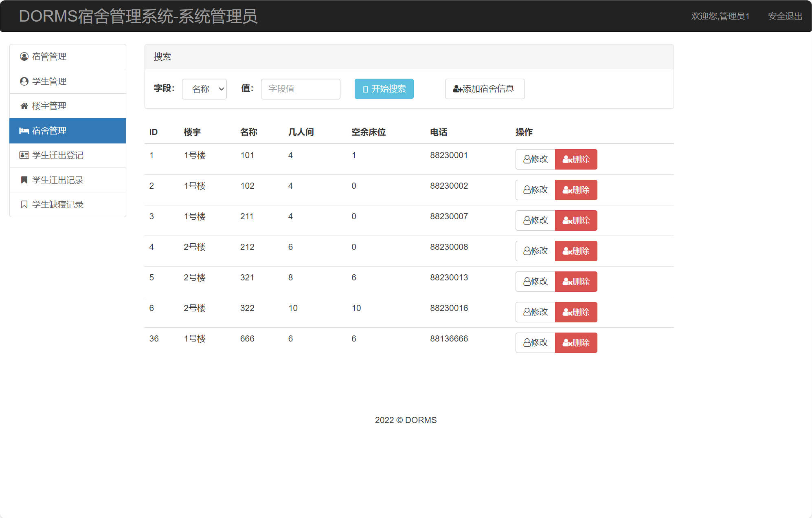Click the 字段值 search input field
812x518 pixels.
click(x=301, y=89)
